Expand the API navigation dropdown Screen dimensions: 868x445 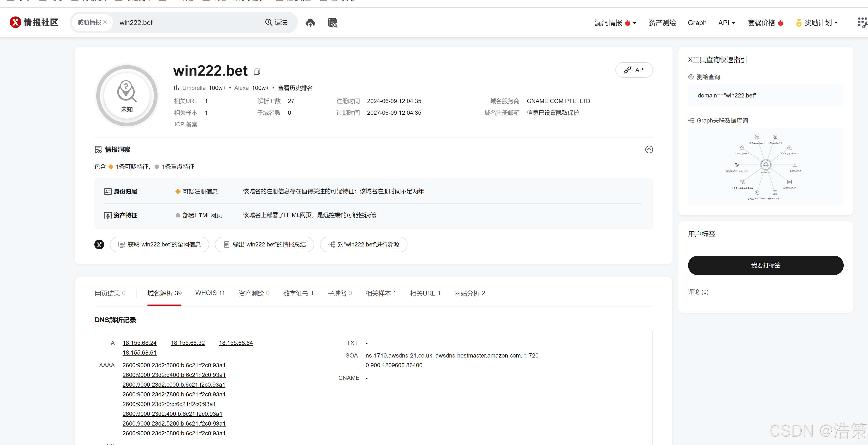[x=726, y=23]
